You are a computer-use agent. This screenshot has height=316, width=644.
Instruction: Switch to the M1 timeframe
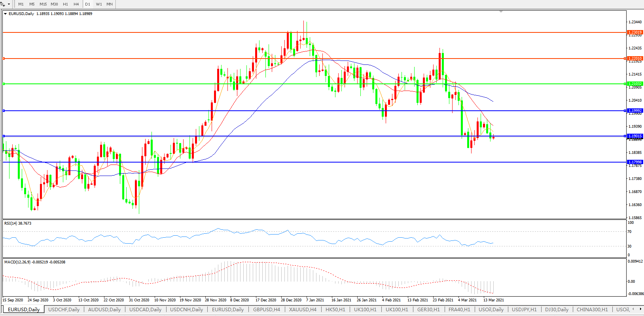(21, 4)
